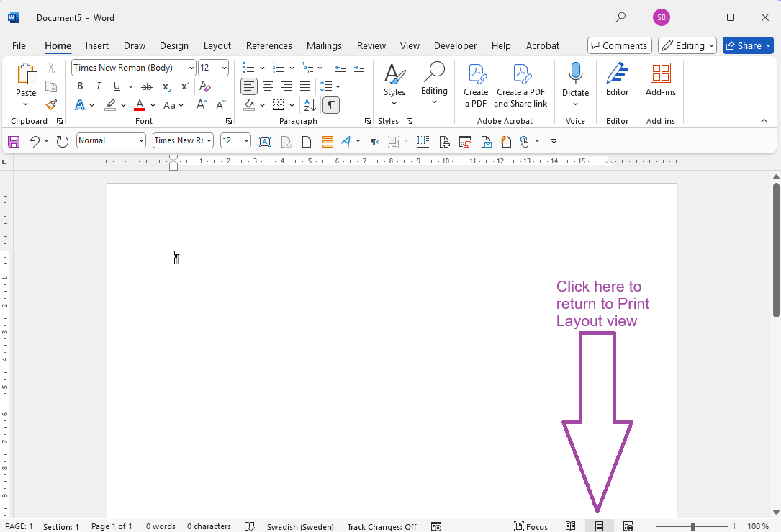Toggle the Show/Hide paragraph marks button
Screen dimensions: 781x532
coord(330,105)
